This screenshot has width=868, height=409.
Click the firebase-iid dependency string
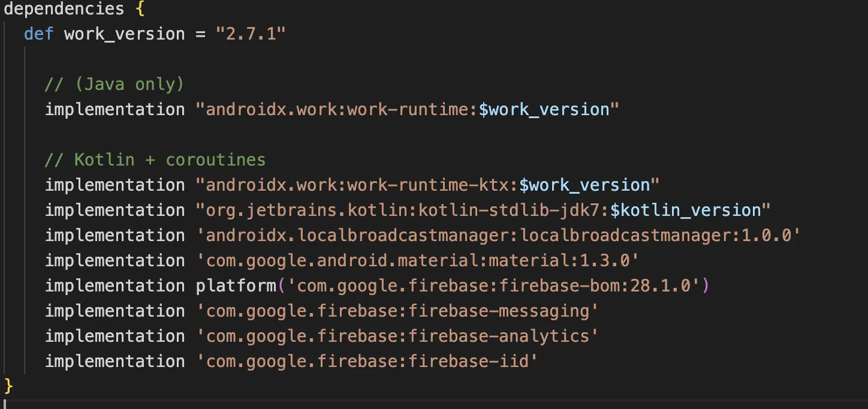click(x=367, y=361)
